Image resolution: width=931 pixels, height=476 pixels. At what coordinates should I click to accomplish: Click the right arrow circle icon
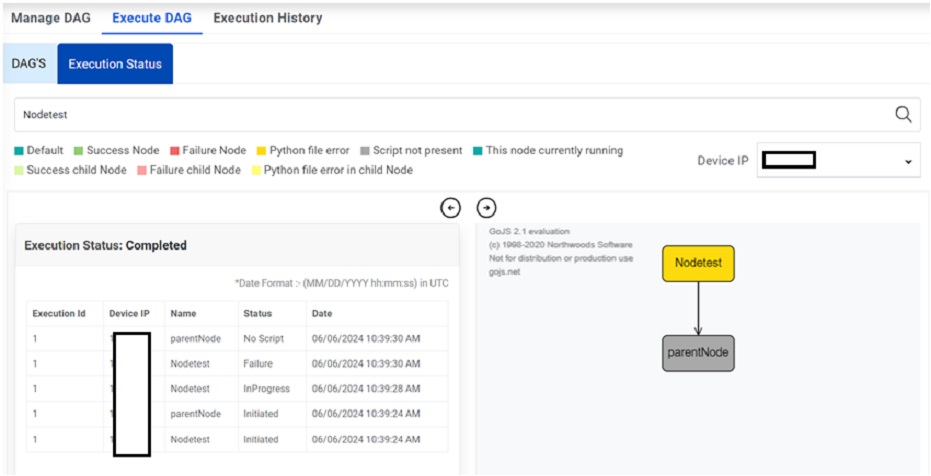[486, 208]
